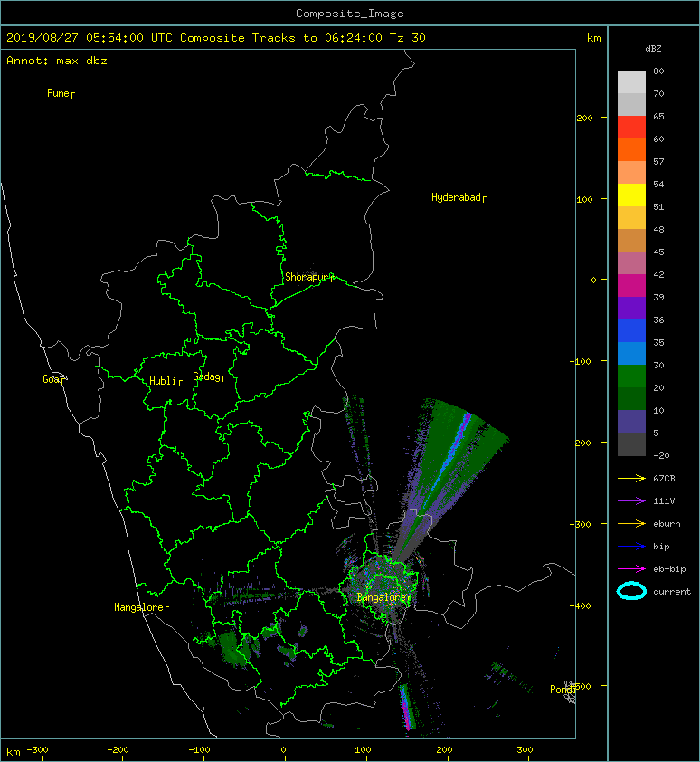Click the slate blue 10 dBZ swatch
This screenshot has width=700, height=762.
[x=631, y=422]
